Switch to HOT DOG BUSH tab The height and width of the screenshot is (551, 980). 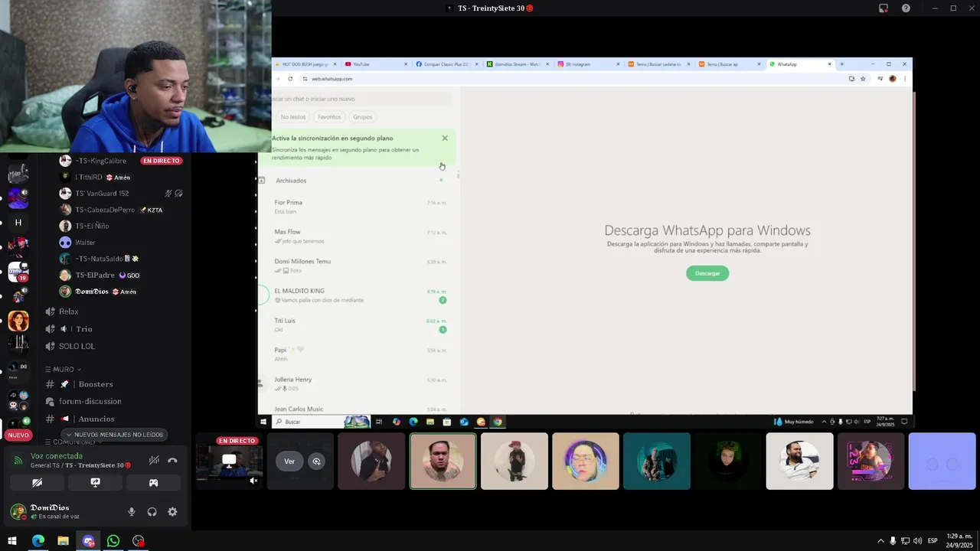coord(305,64)
